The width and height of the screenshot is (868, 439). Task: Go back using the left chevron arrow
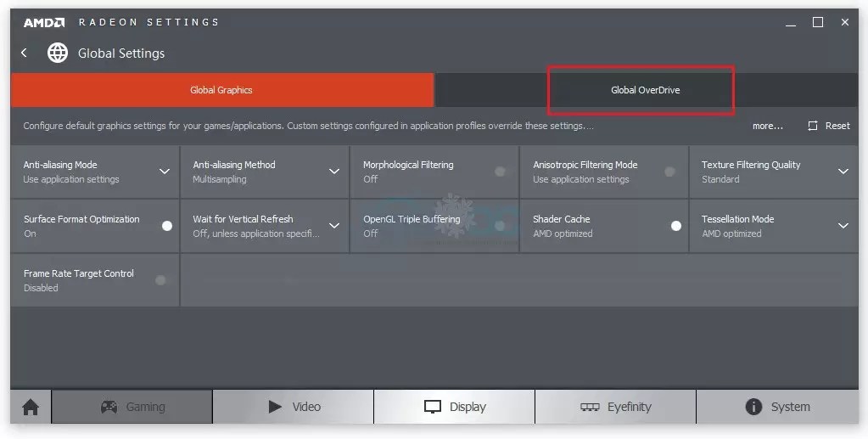(x=24, y=53)
